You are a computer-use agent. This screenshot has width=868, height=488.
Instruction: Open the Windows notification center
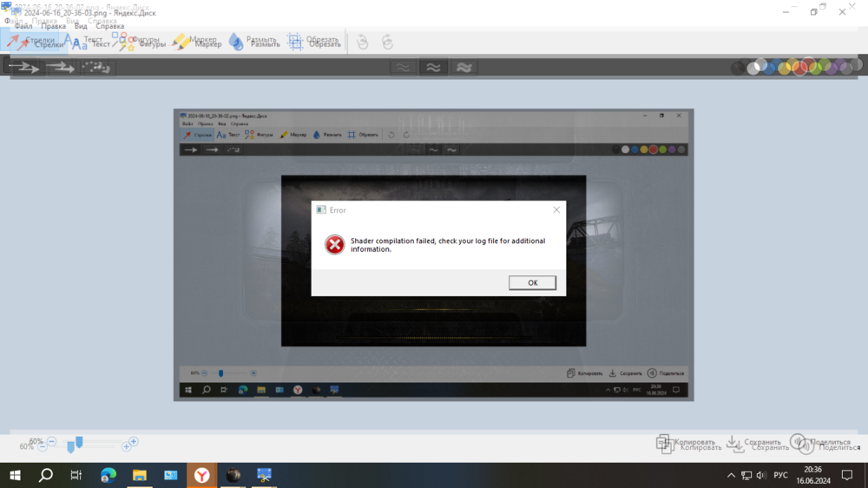click(847, 475)
